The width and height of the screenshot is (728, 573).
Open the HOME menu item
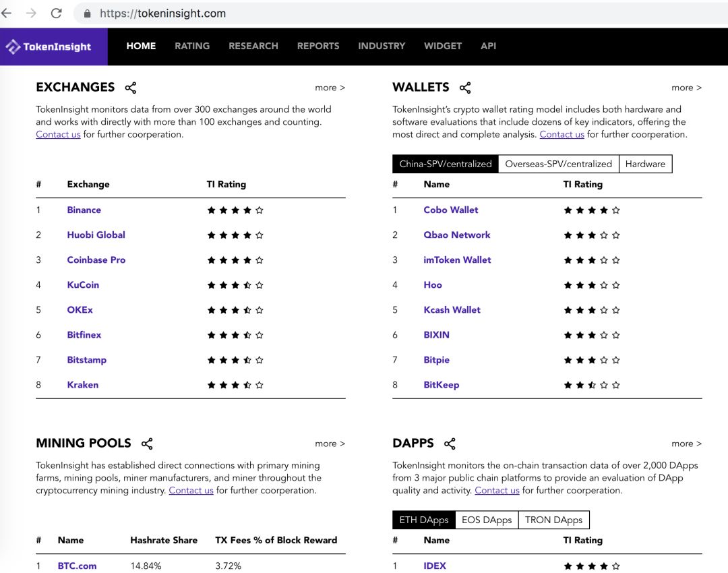[141, 46]
